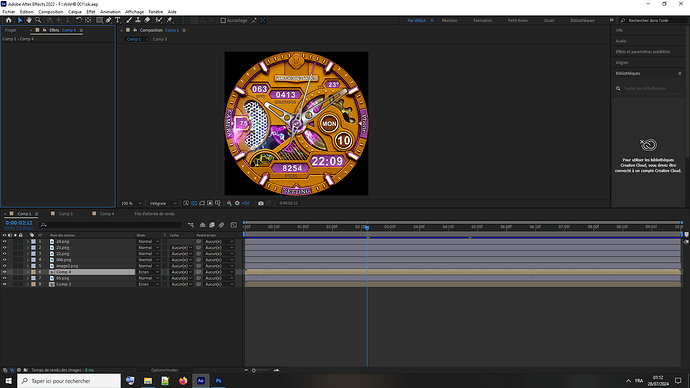Image resolution: width=690 pixels, height=388 pixels.
Task: Adjust the timeline zoom slider
Action: (261, 370)
